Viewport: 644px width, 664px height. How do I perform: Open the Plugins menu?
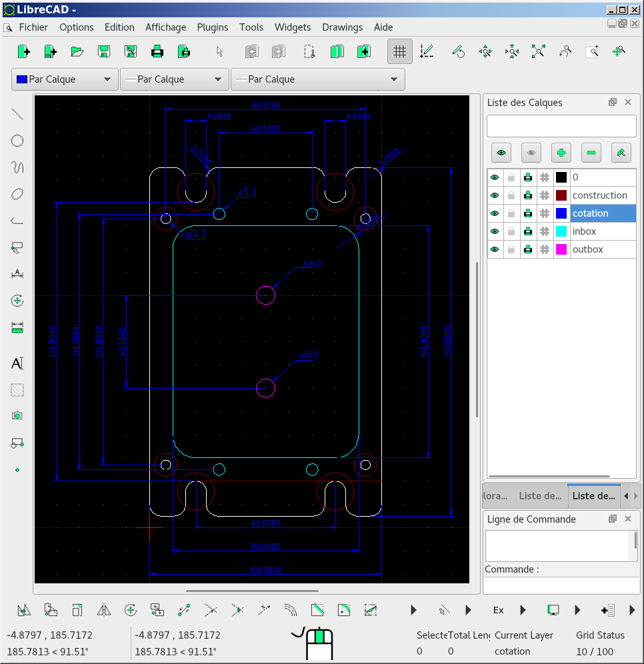(212, 27)
